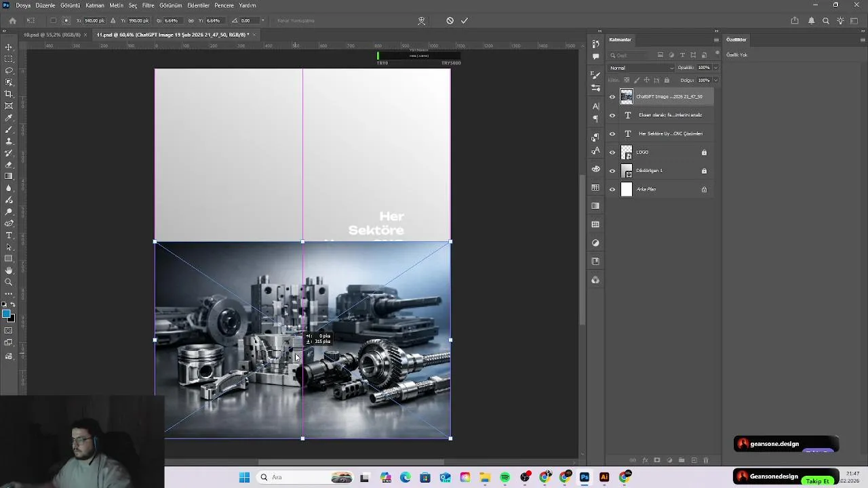
Task: Open Windows Start menu
Action: click(244, 477)
